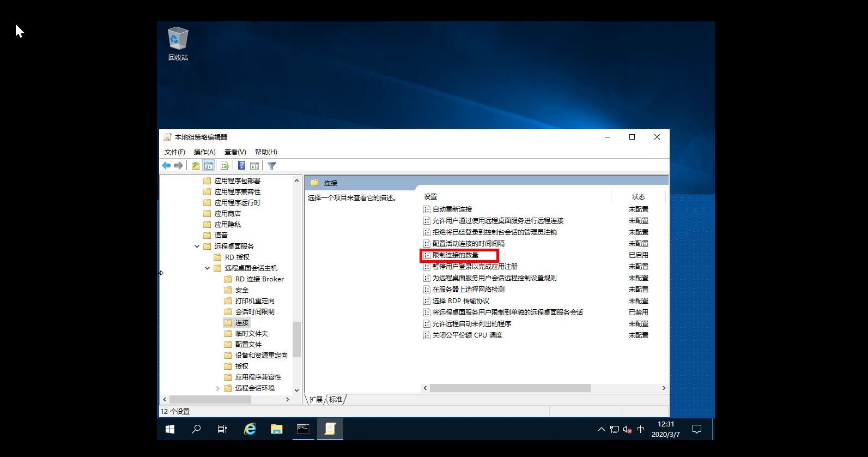Screen dimensions: 868x457
Task: Click the settings list horizontal scrollbar thumb
Action: [x=510, y=388]
